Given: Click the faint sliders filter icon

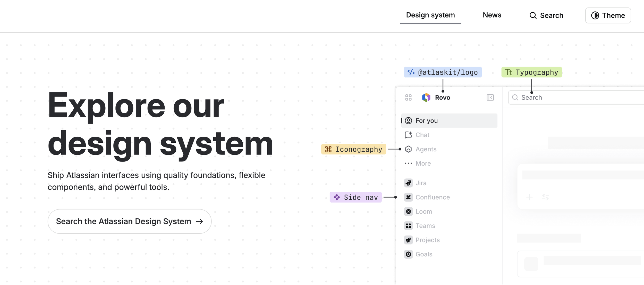Looking at the screenshot, I should [545, 197].
